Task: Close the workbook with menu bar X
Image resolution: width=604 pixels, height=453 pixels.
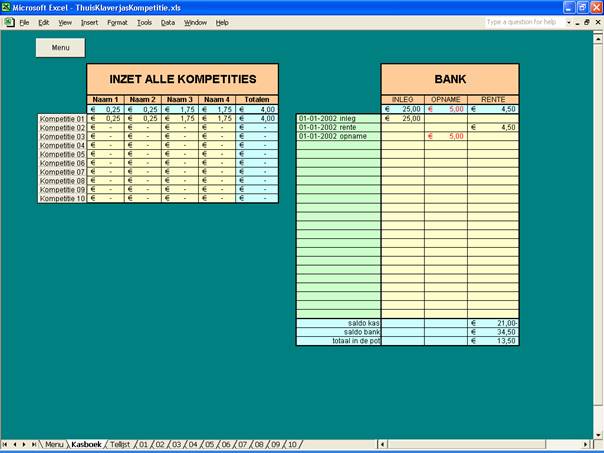Action: click(x=598, y=22)
